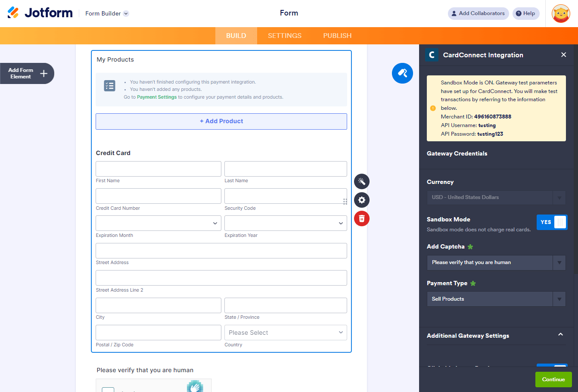
Task: Click the API Username testing text
Action: 468,125
